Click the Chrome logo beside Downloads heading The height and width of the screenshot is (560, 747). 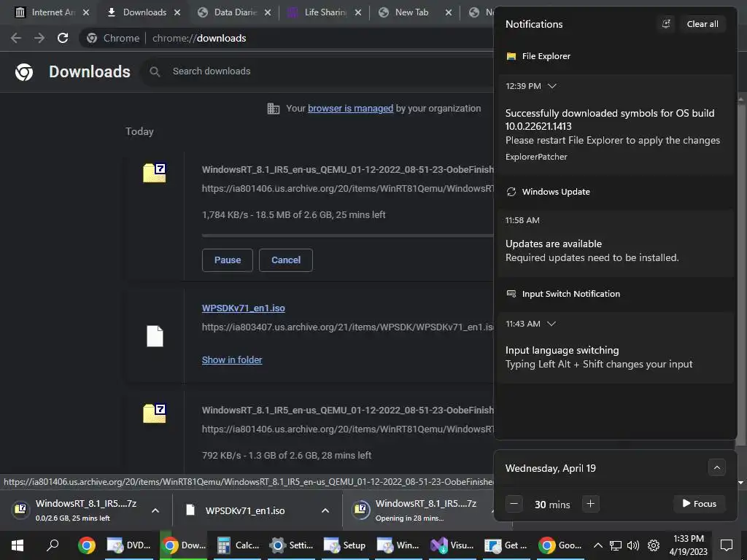point(24,72)
